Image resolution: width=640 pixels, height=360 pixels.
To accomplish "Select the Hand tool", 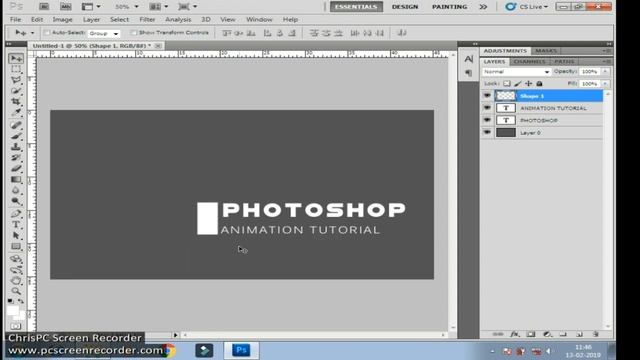I will click(x=16, y=281).
